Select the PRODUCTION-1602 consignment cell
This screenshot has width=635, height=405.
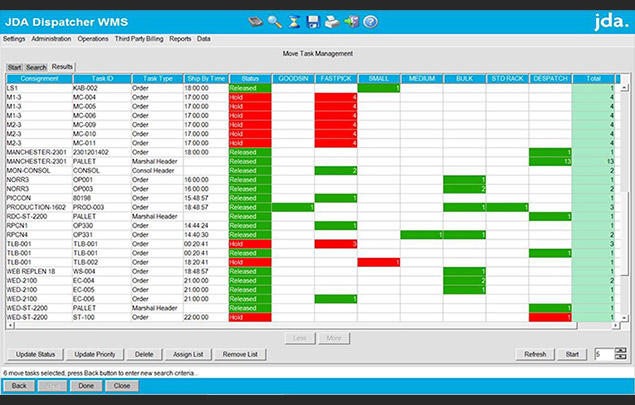pyautogui.click(x=39, y=207)
